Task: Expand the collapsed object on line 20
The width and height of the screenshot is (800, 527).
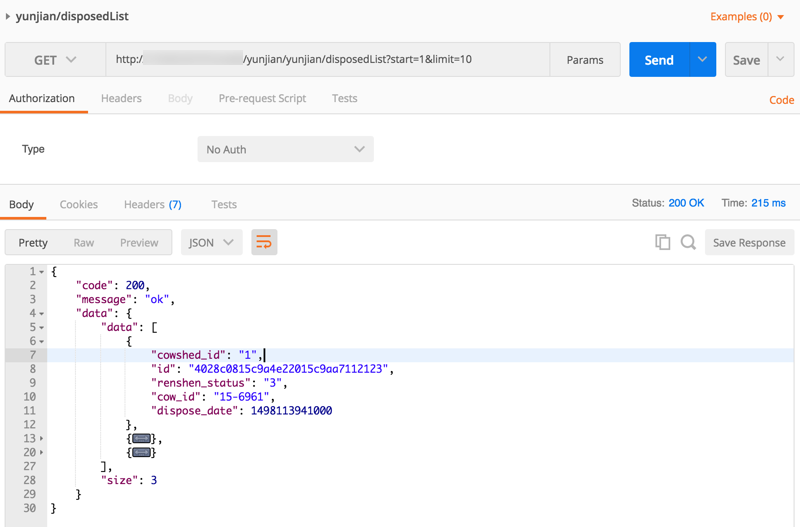Action: click(x=141, y=453)
